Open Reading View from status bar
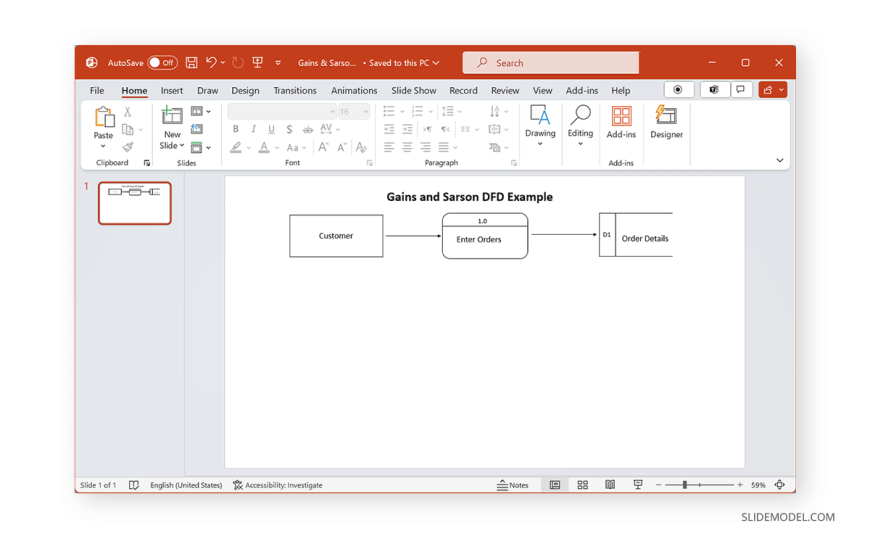Image resolution: width=870 pixels, height=539 pixels. tap(610, 485)
